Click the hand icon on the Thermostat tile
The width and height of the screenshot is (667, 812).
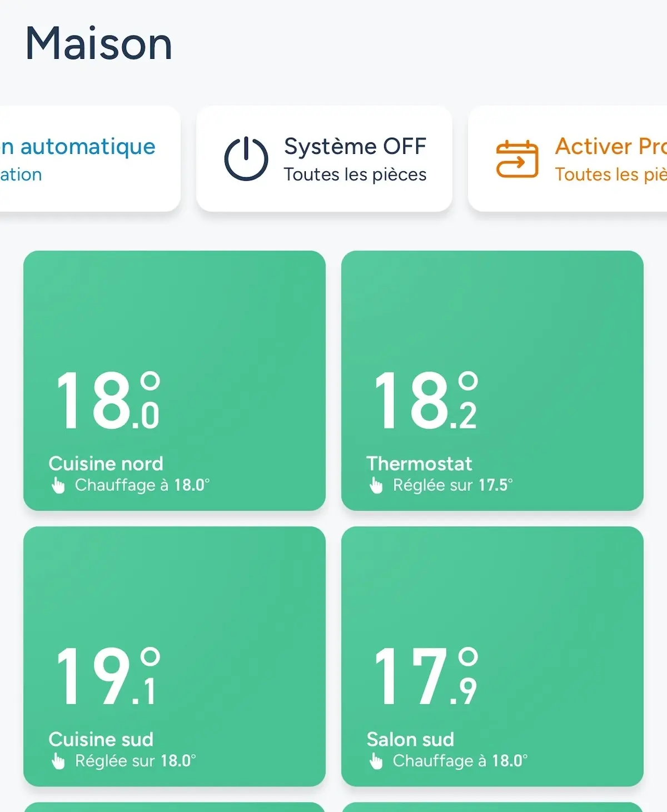[x=376, y=485]
